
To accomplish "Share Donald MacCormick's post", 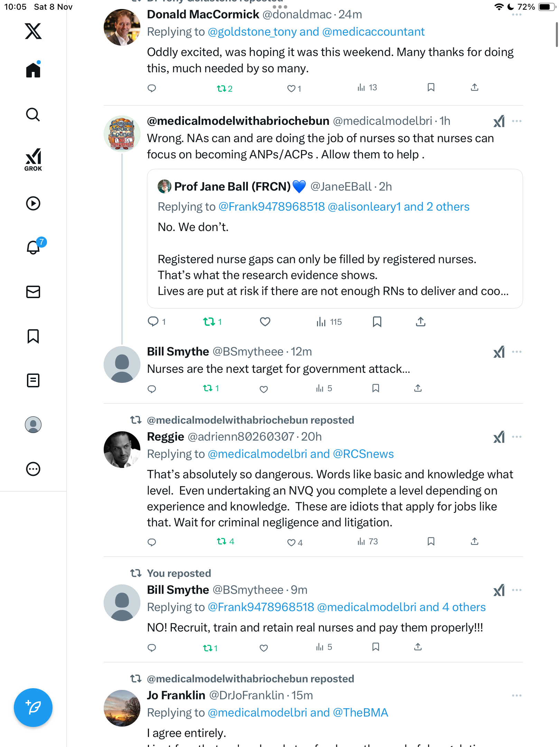I will [475, 87].
